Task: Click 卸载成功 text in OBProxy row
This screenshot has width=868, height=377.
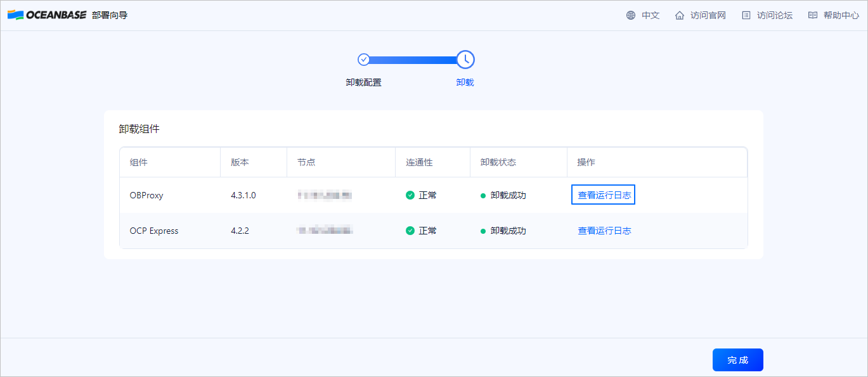Action: (508, 195)
